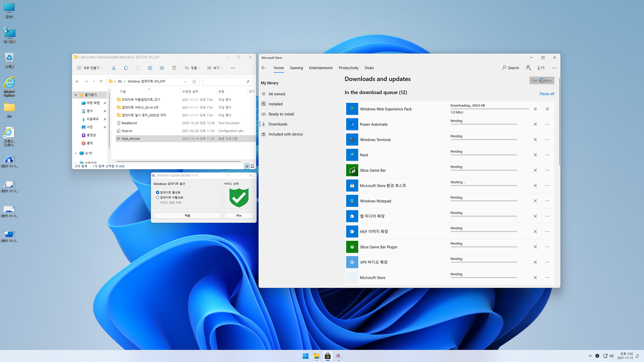Cancel the Paint pending download
Image resolution: width=644 pixels, height=362 pixels.
[x=535, y=155]
